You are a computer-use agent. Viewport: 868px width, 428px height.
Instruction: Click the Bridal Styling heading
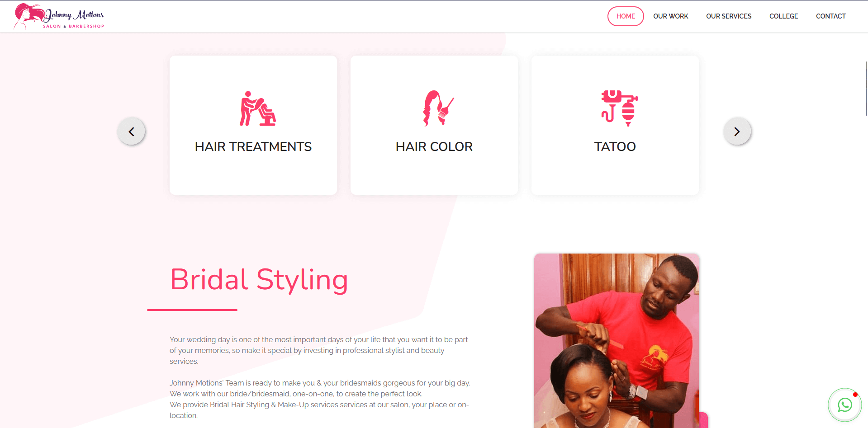click(x=259, y=280)
